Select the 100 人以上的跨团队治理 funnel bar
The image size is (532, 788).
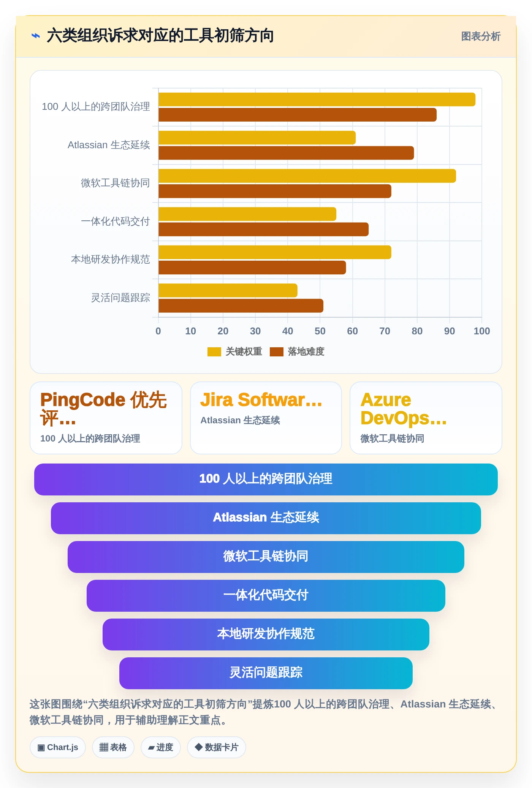point(266,479)
